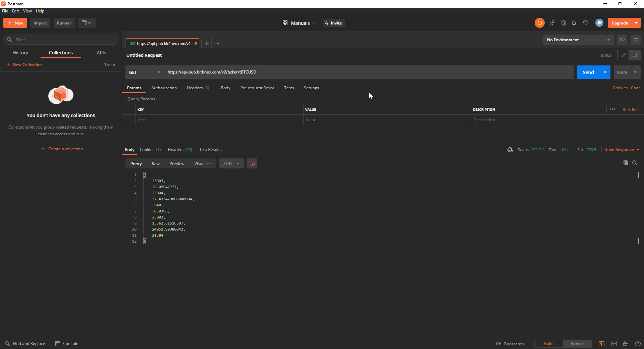Open the Pre-request Script tab
Screen dimensions: 644x349
pyautogui.click(x=257, y=88)
